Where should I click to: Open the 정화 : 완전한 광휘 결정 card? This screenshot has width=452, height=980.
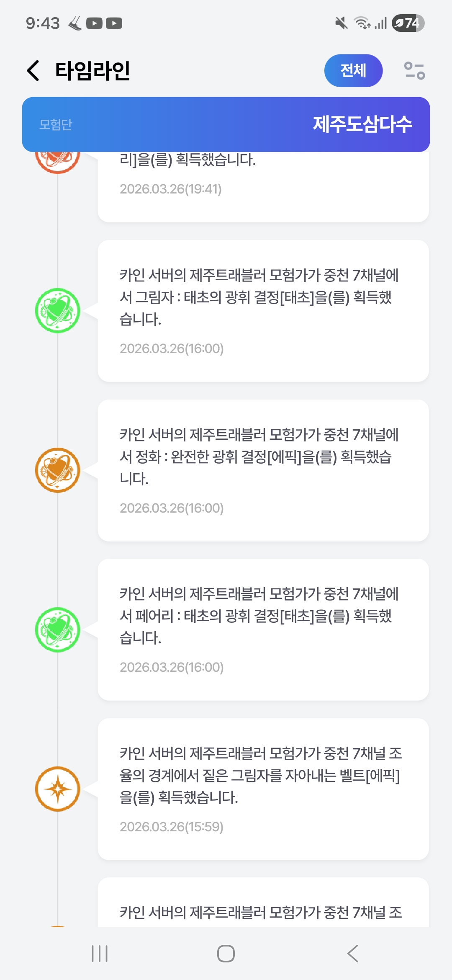pyautogui.click(x=263, y=470)
